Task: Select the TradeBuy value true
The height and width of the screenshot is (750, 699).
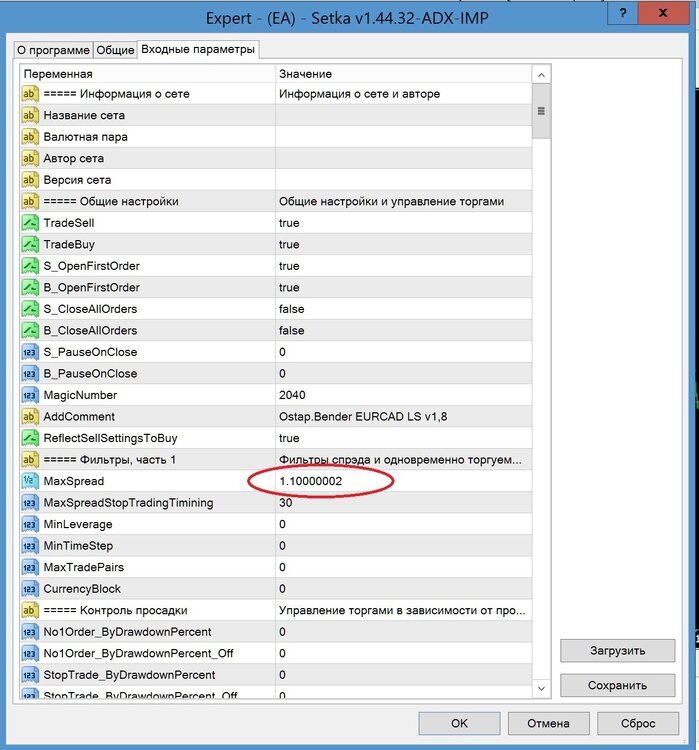Action: tap(289, 244)
